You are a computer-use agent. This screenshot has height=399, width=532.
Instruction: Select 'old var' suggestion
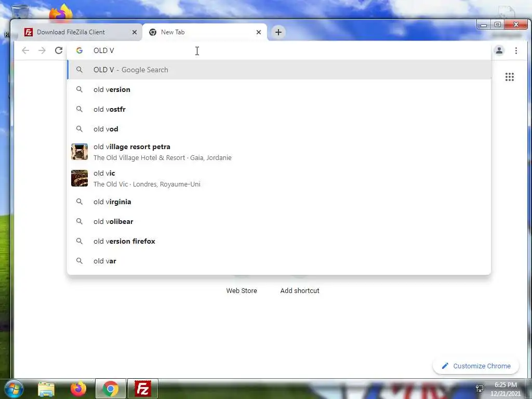point(279,261)
